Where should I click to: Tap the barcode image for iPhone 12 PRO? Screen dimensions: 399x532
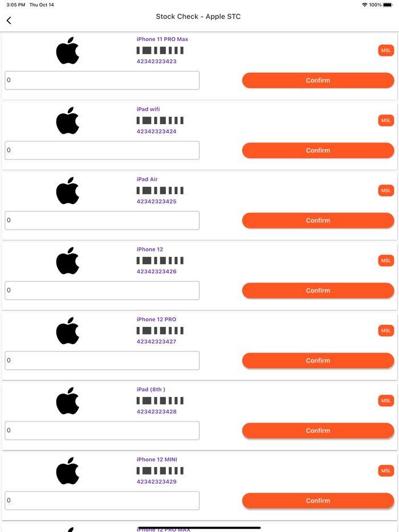tap(158, 330)
